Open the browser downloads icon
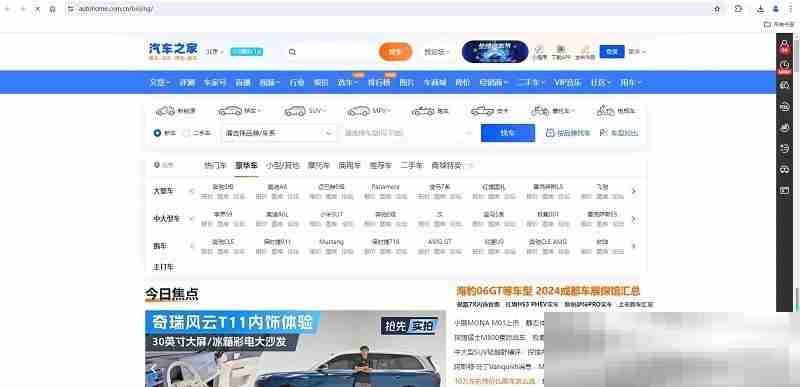This screenshot has height=387, width=800. pos(761,9)
